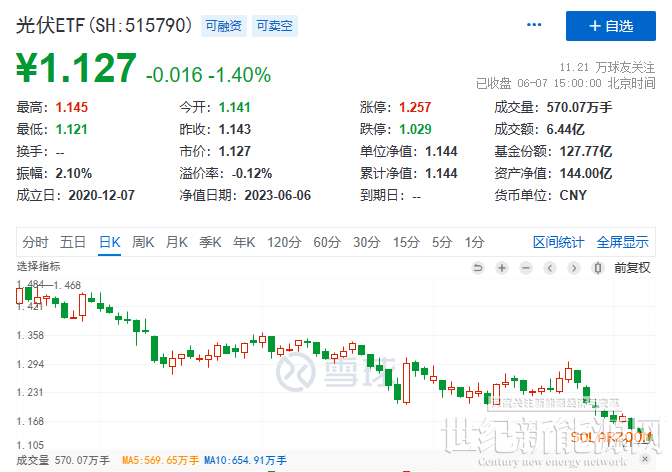Click the 1.358 price axis label

pyautogui.click(x=30, y=335)
